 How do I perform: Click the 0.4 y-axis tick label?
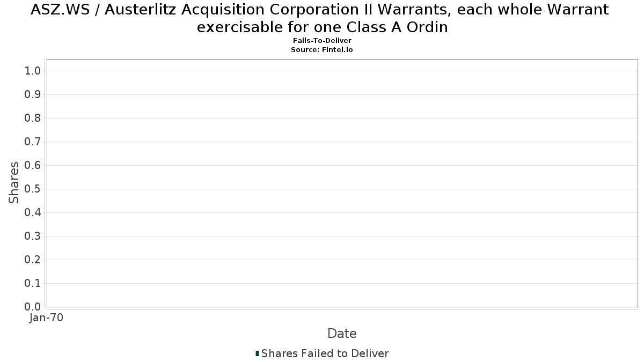tap(33, 212)
